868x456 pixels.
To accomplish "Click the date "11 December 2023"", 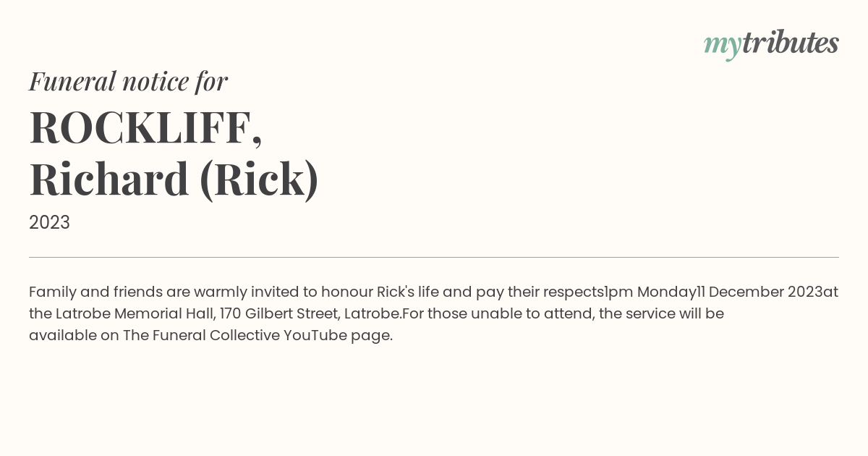I will (759, 292).
